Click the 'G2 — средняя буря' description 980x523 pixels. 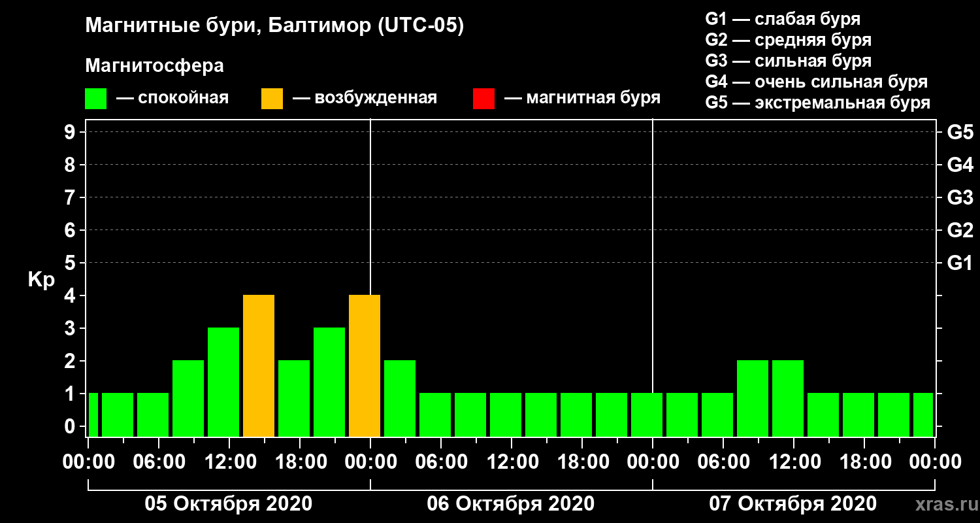pos(789,40)
